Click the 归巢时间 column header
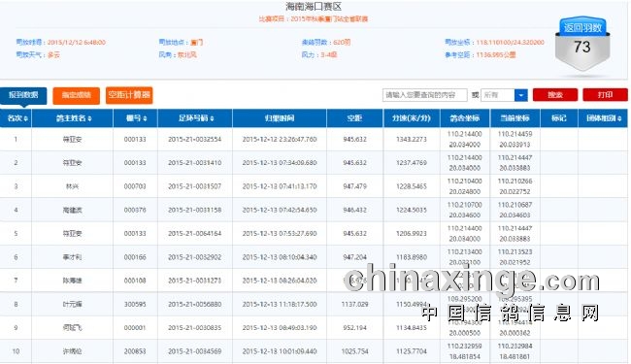 280,118
